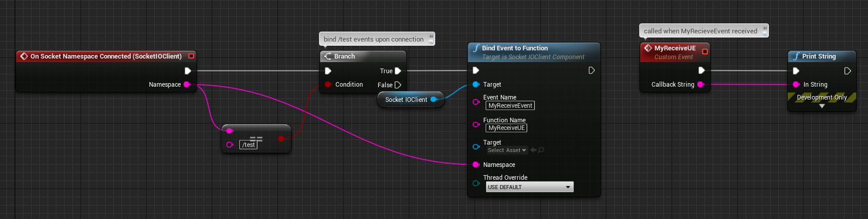The width and height of the screenshot is (868, 219).
Task: Click the Socket IOClient variable output pin
Action: [433, 100]
